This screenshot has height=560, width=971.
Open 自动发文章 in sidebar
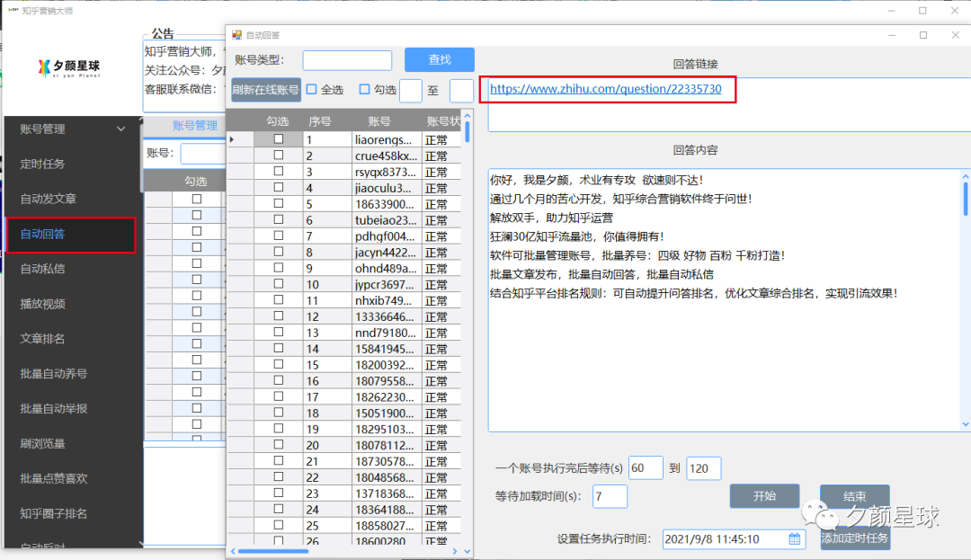(49, 199)
